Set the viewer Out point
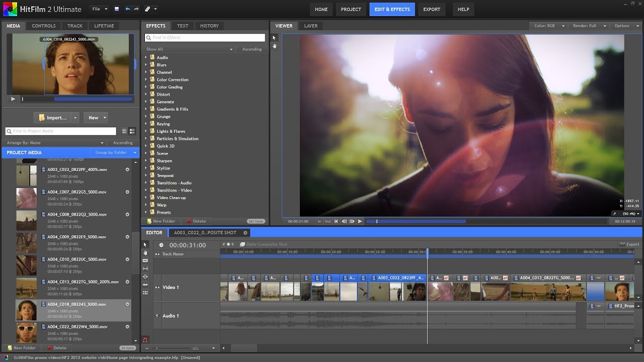644x362 pixels. point(328,221)
